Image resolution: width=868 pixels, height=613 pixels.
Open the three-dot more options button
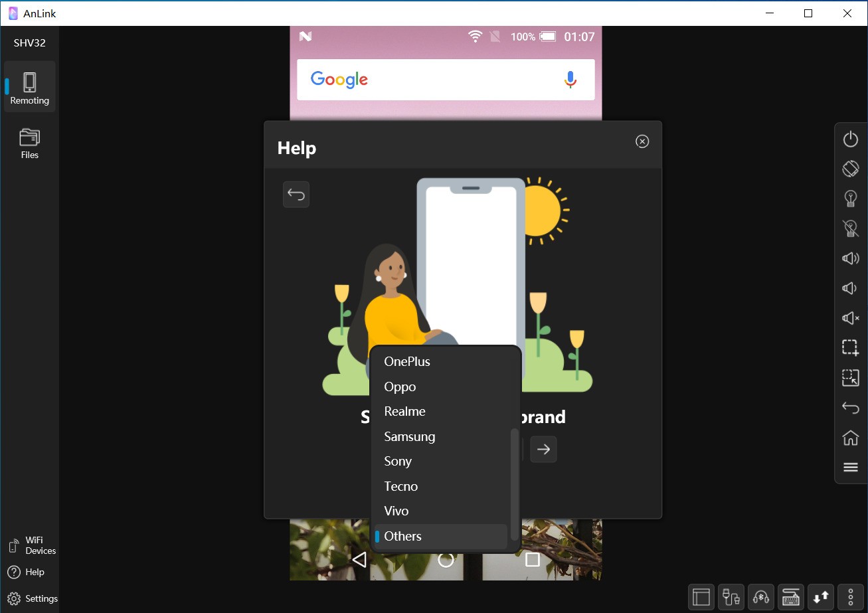pyautogui.click(x=851, y=597)
